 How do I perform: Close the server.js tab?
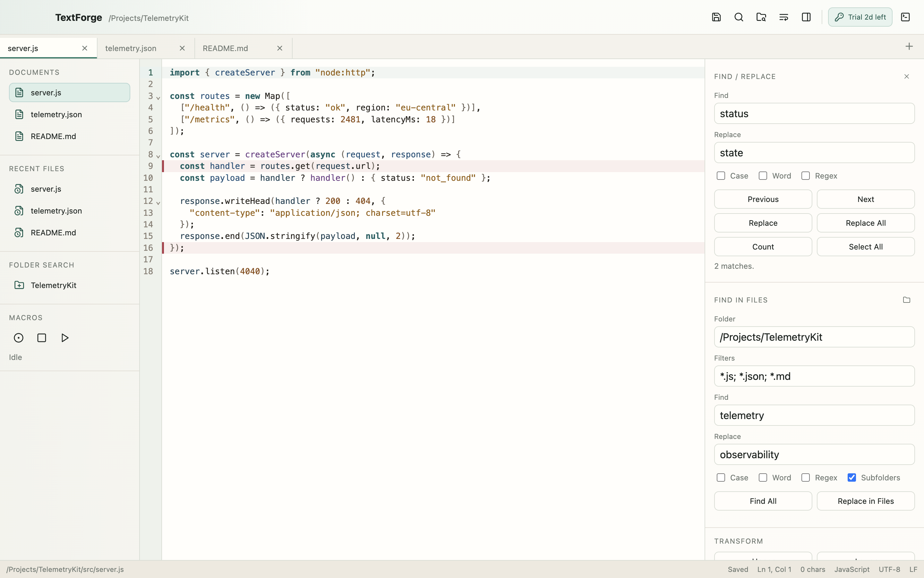coord(85,48)
